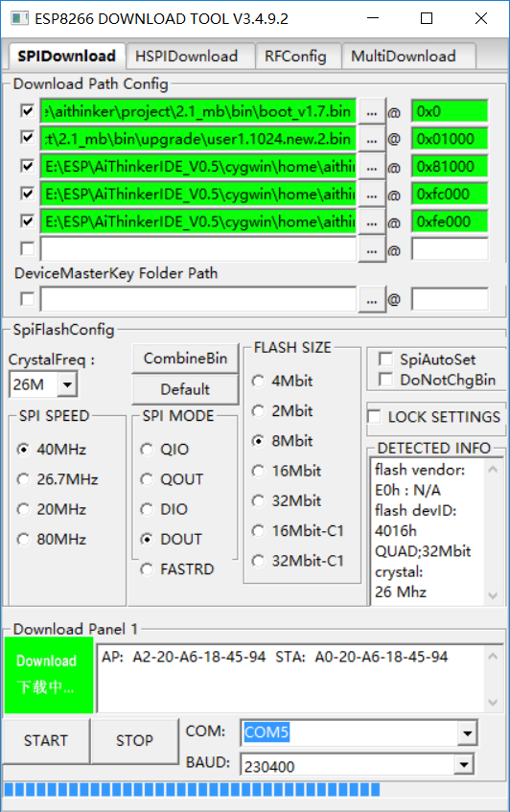The height and width of the screenshot is (812, 510).
Task: Open the COM port dropdown list
Action: point(467,732)
